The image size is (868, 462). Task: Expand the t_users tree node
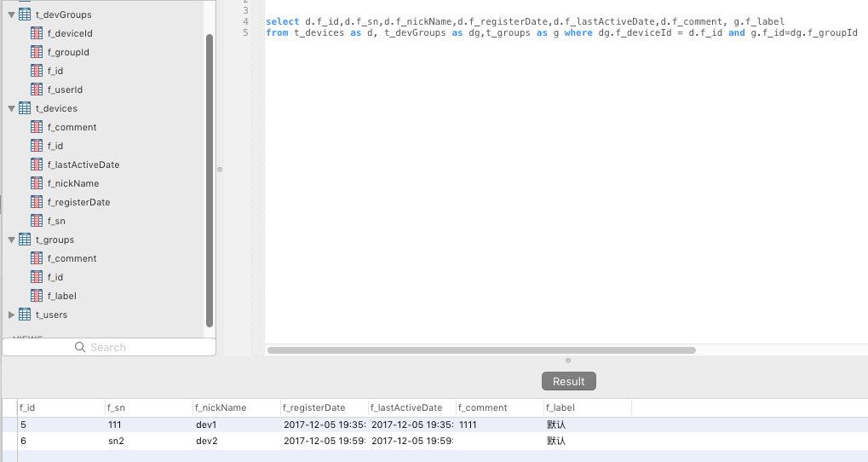click(x=11, y=315)
